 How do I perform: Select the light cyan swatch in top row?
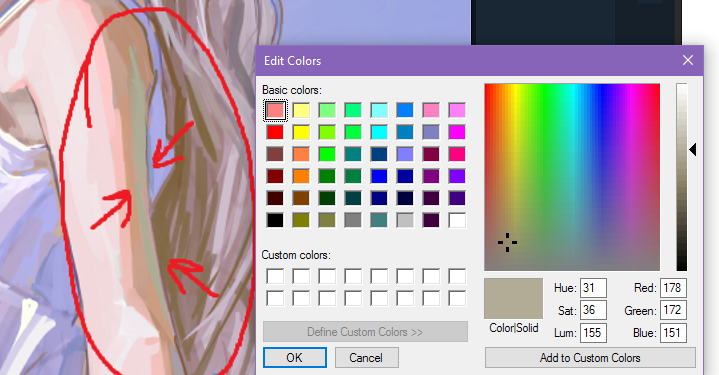(x=379, y=110)
